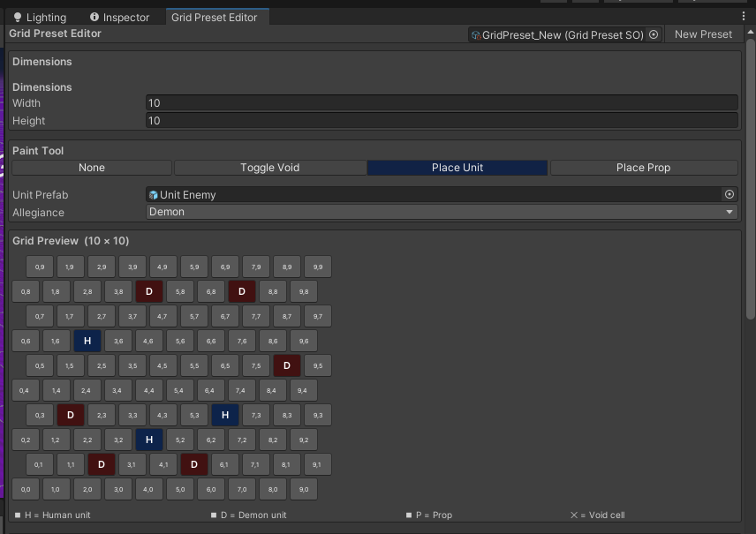Click the 'Grid Preview (10 × 10)' heading
This screenshot has height=534, width=756.
[x=71, y=240]
